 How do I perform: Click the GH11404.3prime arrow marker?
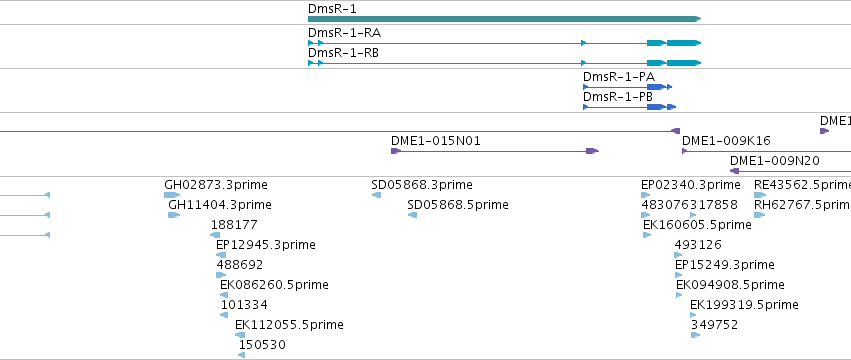coord(174,215)
